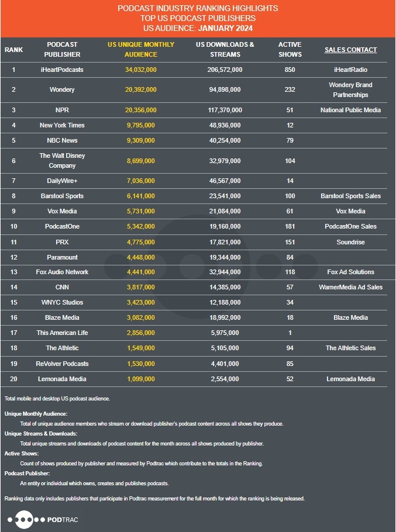The width and height of the screenshot is (396, 532).
Task: Click the US Downloads & Streams header
Action: click(225, 50)
